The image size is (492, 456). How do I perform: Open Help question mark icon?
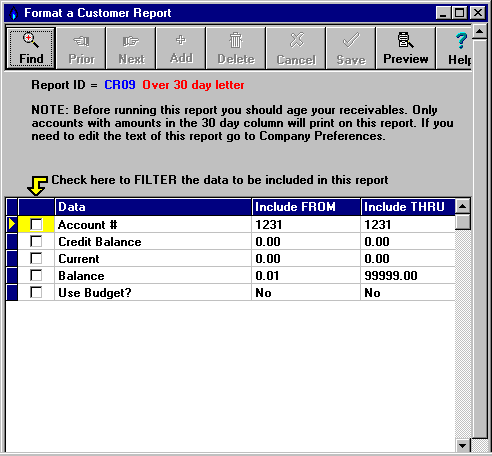461,41
